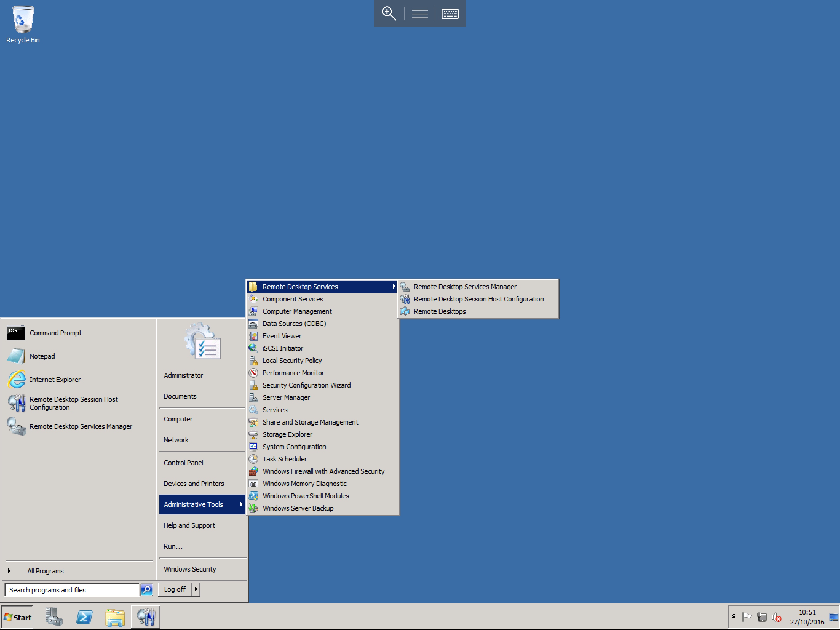Click the muted volume tray icon
Image resolution: width=840 pixels, height=630 pixels.
click(x=777, y=617)
